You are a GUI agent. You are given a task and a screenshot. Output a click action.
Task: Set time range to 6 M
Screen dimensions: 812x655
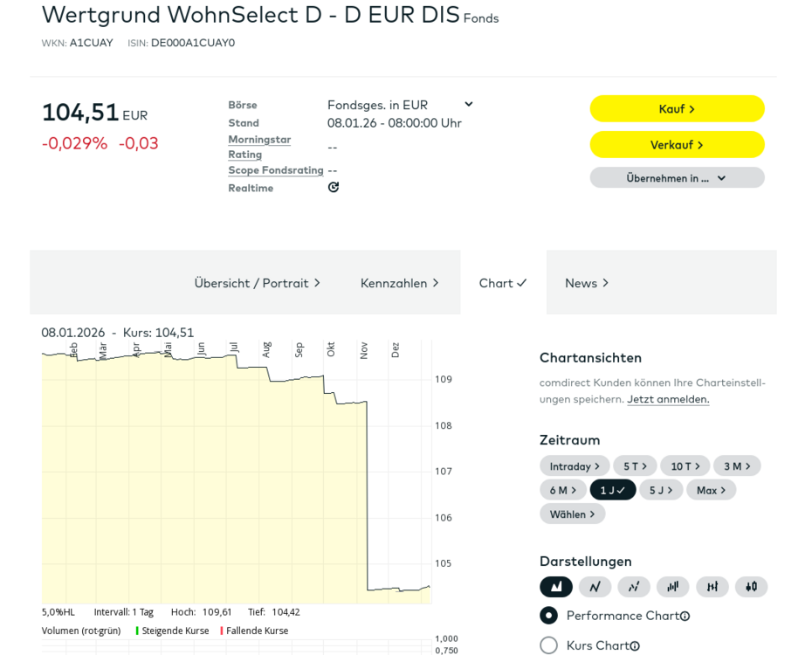point(563,490)
